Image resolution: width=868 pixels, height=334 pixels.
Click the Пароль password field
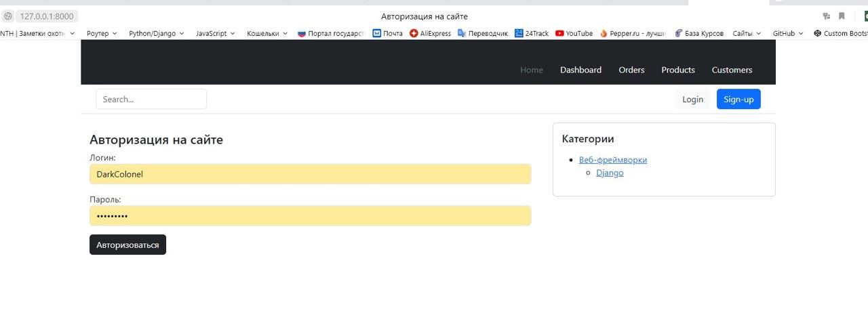pos(310,216)
